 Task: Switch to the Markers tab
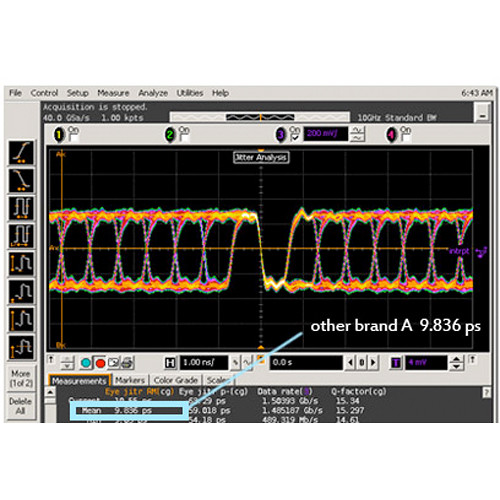pyautogui.click(x=130, y=380)
